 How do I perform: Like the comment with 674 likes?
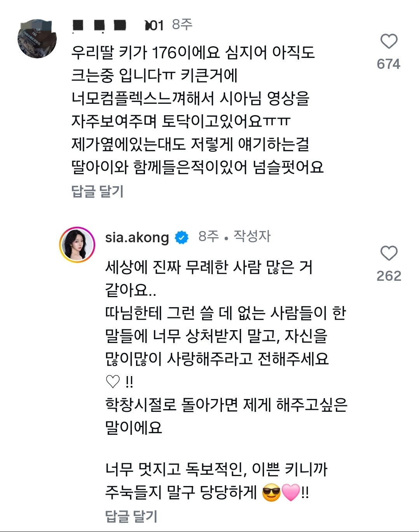point(389,41)
